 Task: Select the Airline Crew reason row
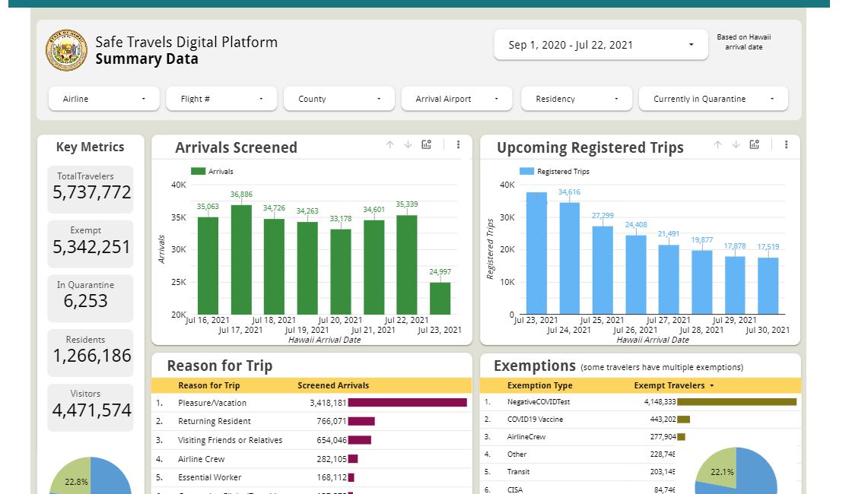point(312,459)
